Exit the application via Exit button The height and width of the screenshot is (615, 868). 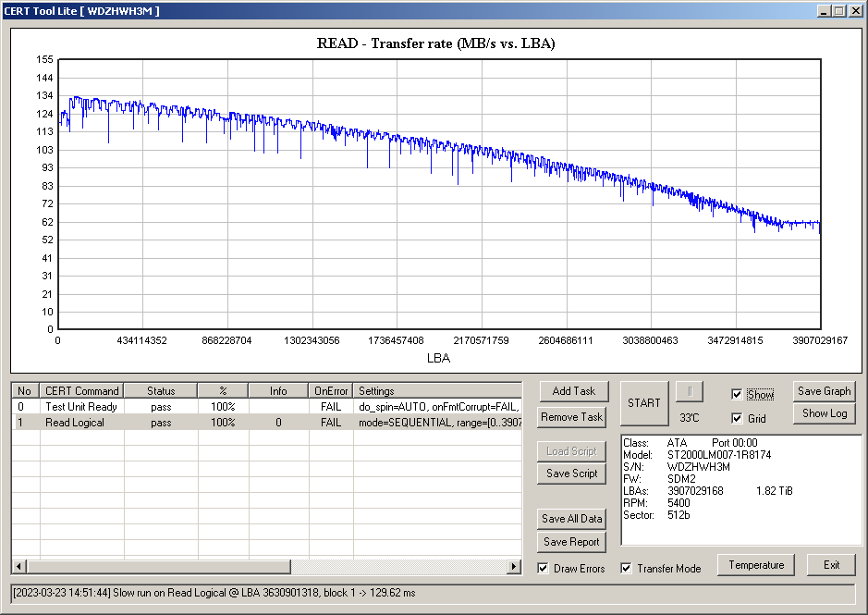[x=831, y=565]
